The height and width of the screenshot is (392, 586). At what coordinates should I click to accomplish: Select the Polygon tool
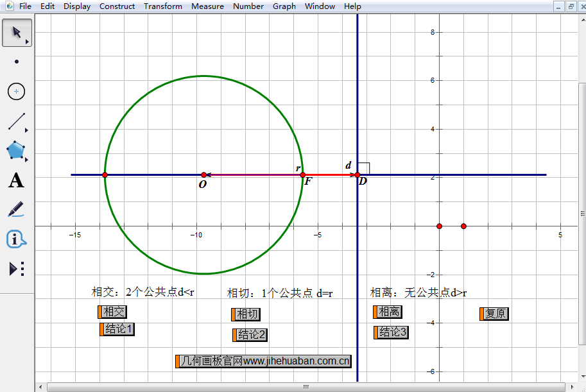pyautogui.click(x=15, y=151)
